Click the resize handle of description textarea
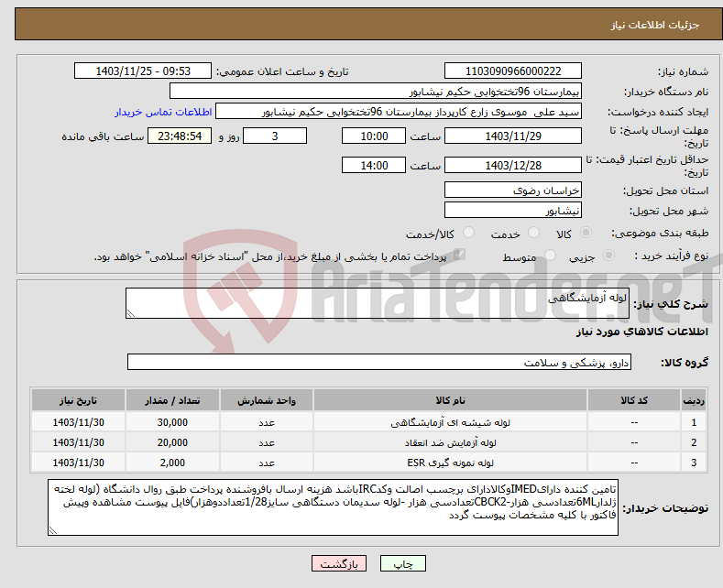Image resolution: width=723 pixels, height=588 pixels. (131, 314)
